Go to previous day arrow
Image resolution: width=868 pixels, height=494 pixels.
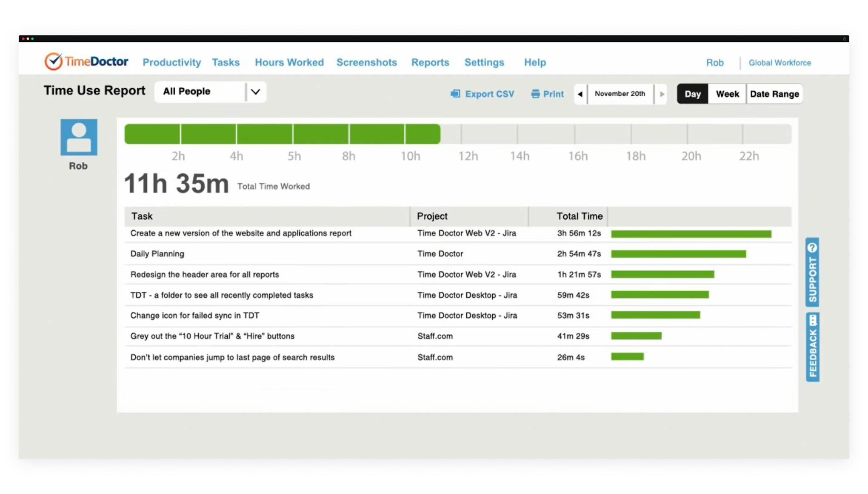580,94
